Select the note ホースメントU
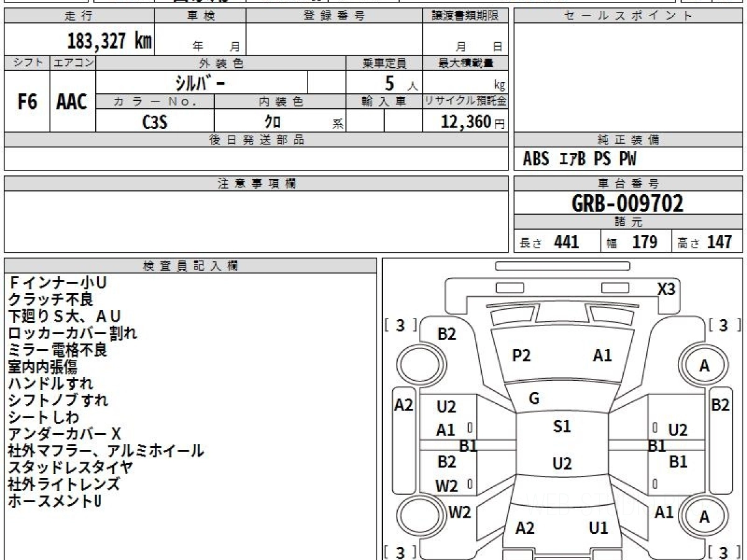This screenshot has height=560, width=747. coord(55,502)
